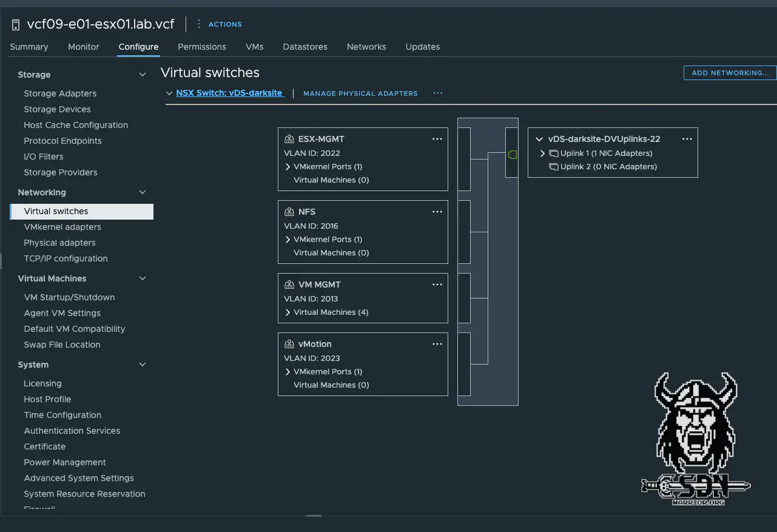The width and height of the screenshot is (777, 532).
Task: Collapse the NSX Switch vDS-darksite section
Action: click(169, 93)
